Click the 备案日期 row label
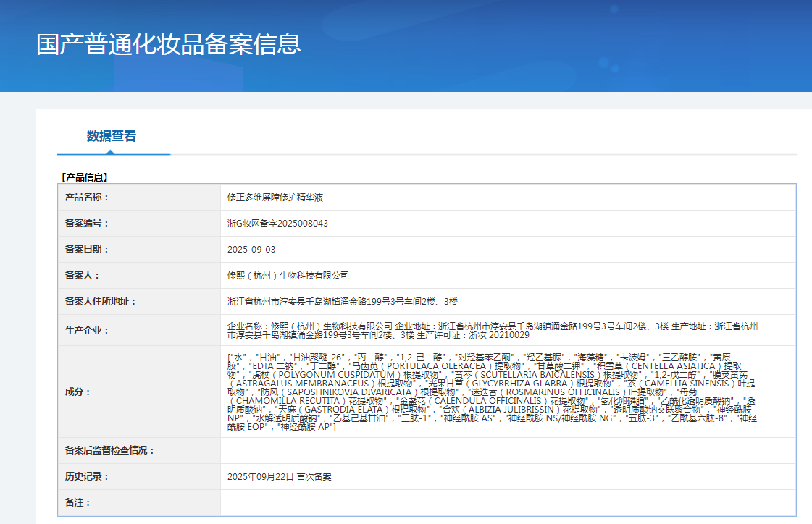 click(x=87, y=249)
